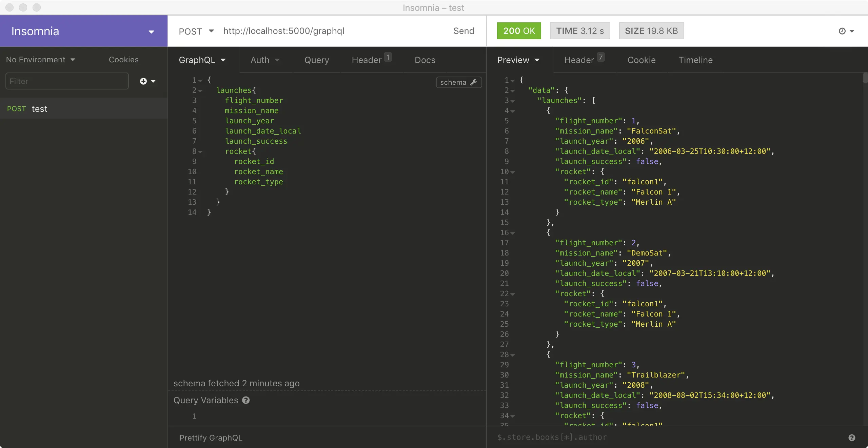Viewport: 868px width, 448px height.
Task: Click Prettify GraphQL
Action: point(211,438)
